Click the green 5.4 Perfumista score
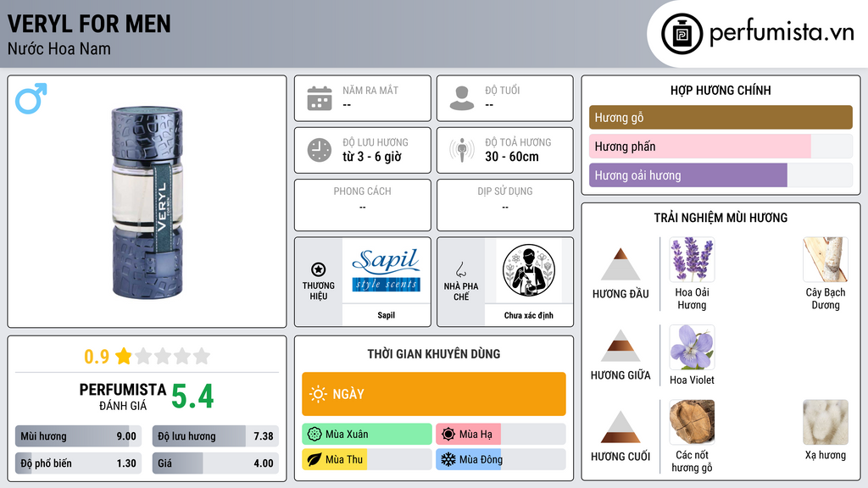This screenshot has width=868, height=488. pos(192,396)
